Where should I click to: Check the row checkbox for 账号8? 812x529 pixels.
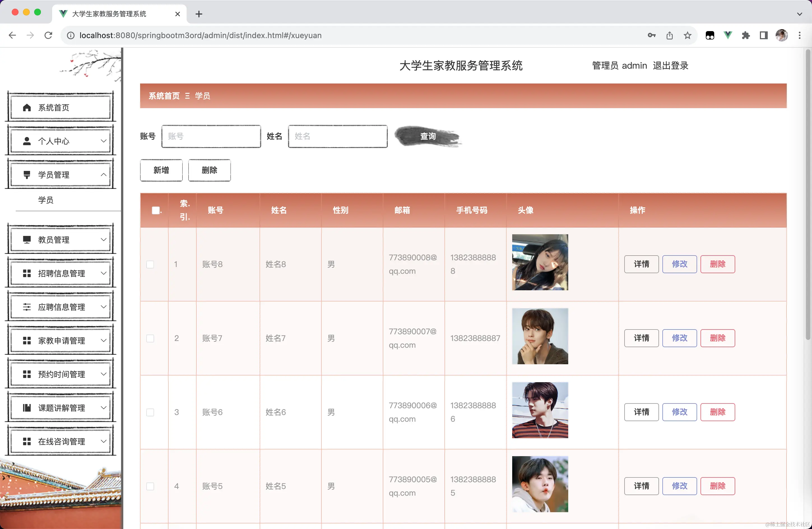(150, 264)
